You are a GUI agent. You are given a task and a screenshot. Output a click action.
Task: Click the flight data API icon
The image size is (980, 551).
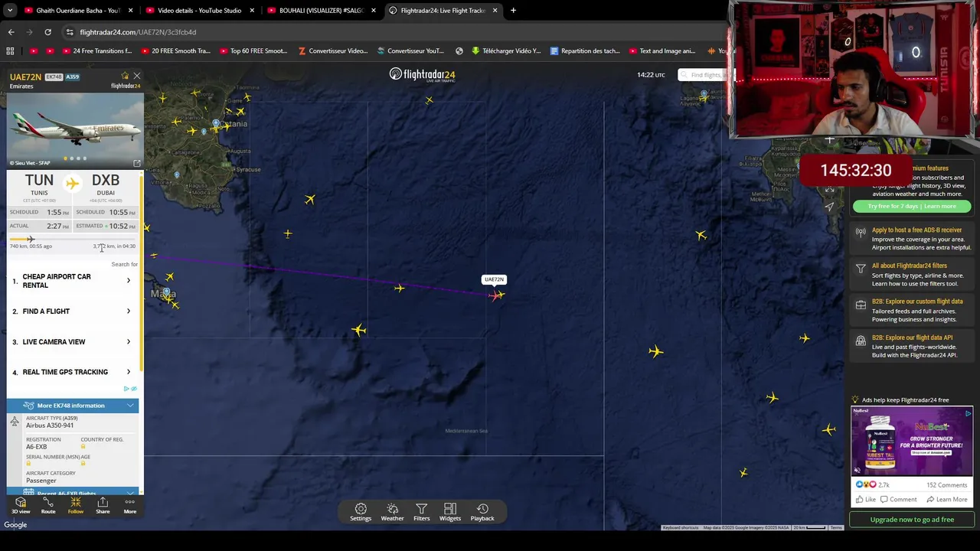tap(861, 341)
